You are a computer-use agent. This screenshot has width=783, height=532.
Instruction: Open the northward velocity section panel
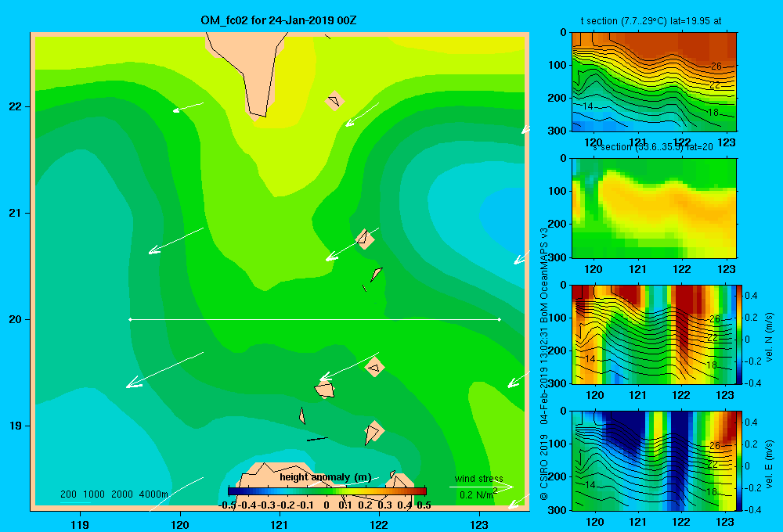tap(654, 334)
